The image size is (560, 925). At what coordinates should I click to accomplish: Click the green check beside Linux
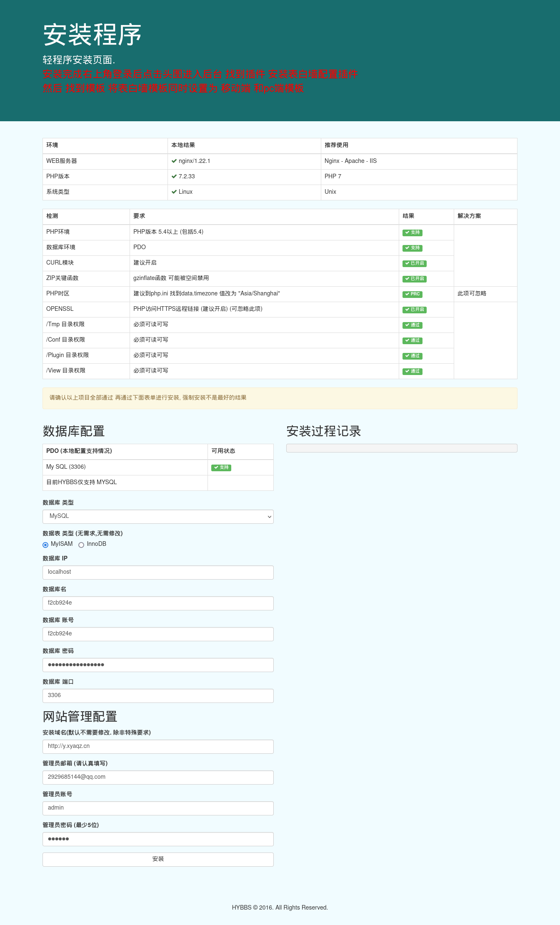tap(174, 192)
